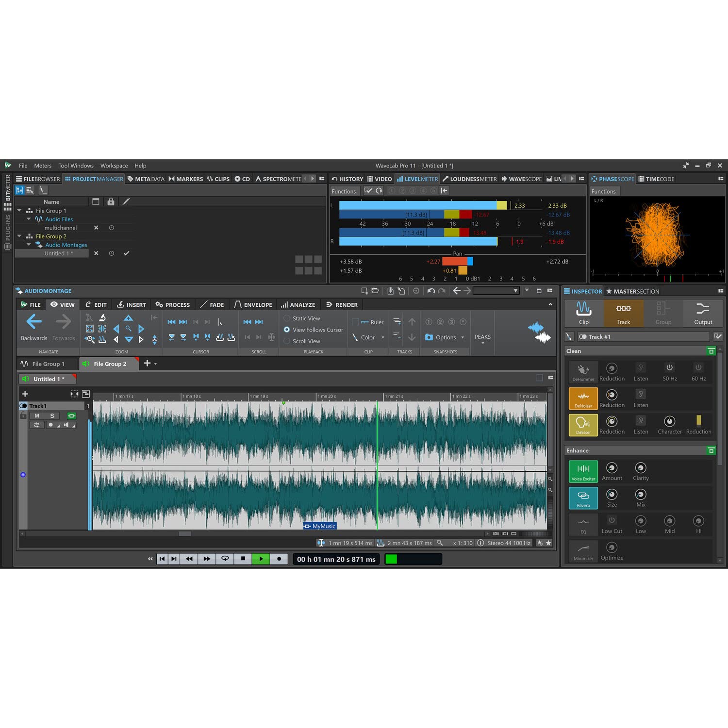
Task: Open the Snapshots Options dropdown
Action: pos(446,337)
